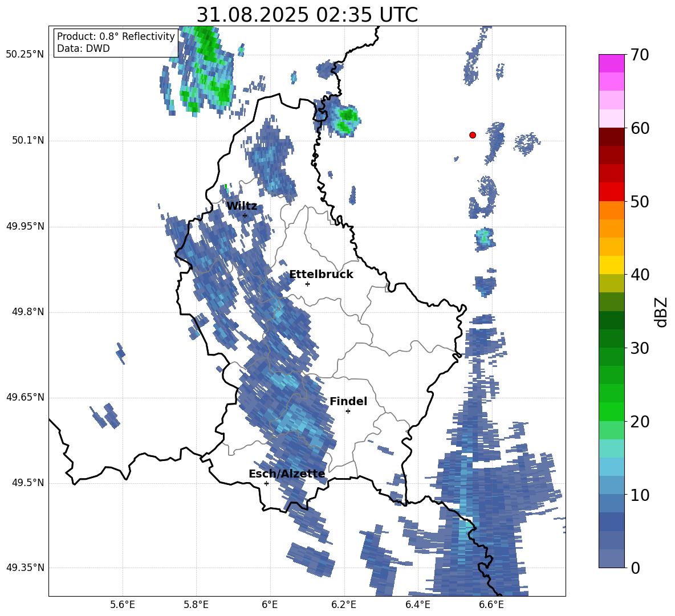Click the 10 colorbar tick label
The height and width of the screenshot is (616, 675).
[x=640, y=495]
